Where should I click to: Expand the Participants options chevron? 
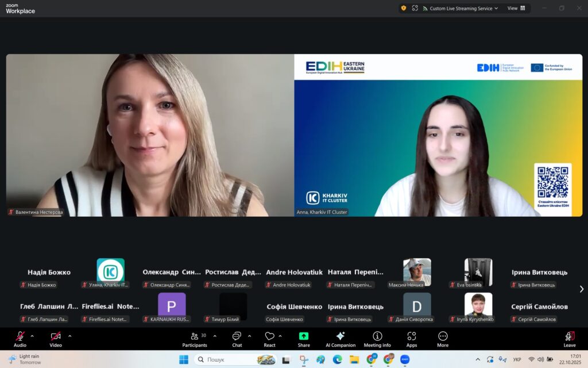coord(215,336)
